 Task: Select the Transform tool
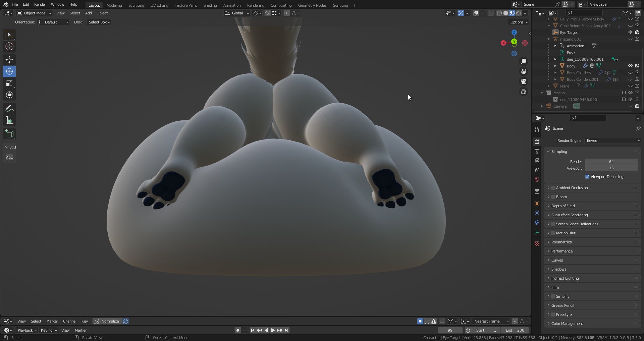tap(9, 95)
